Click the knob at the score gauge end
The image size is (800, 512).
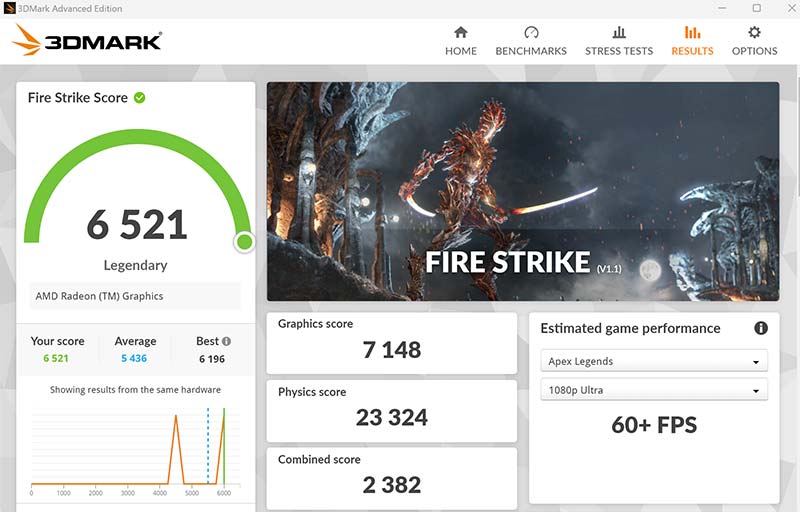[244, 242]
